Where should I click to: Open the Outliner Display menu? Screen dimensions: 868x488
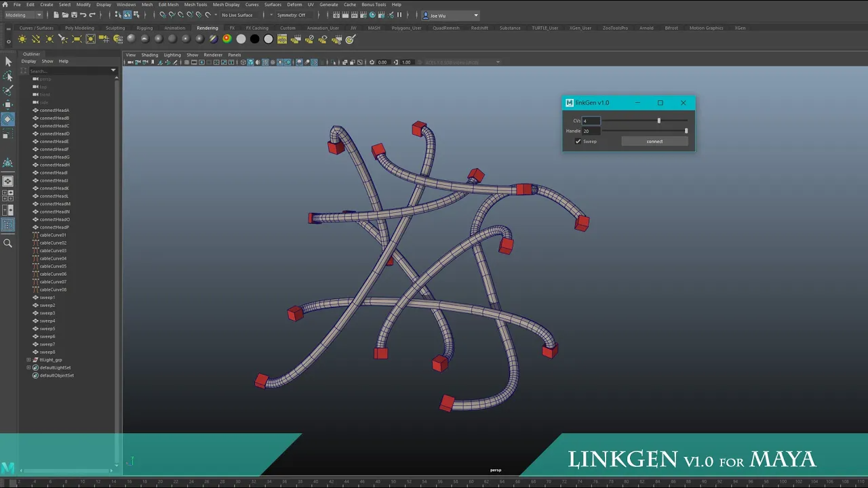tap(28, 61)
